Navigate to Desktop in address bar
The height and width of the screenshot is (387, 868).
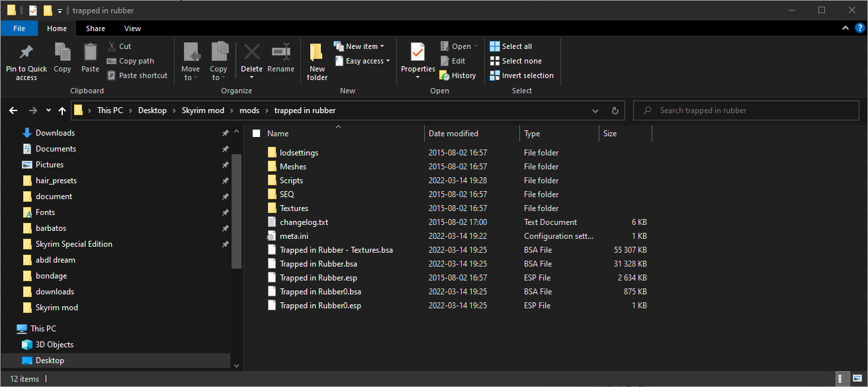pos(152,110)
